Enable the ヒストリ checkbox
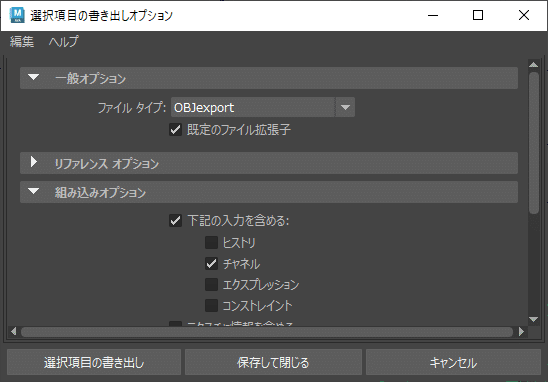 click(211, 242)
